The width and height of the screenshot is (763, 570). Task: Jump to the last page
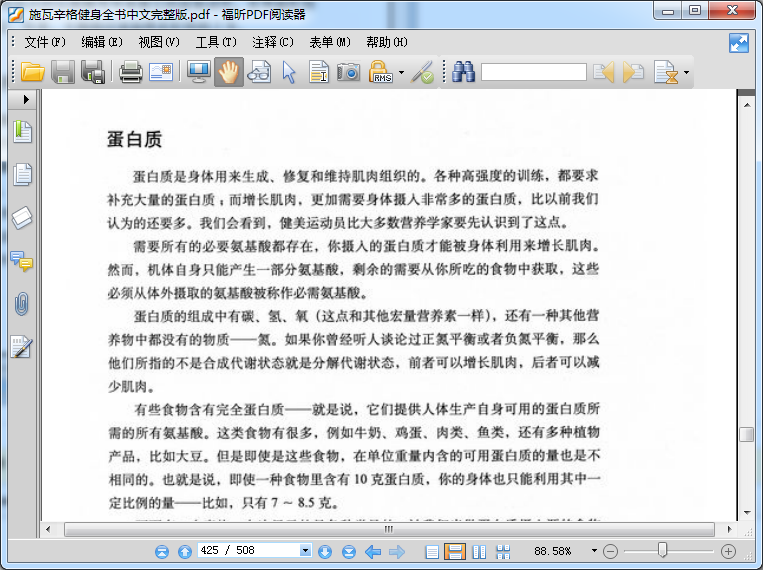(349, 552)
